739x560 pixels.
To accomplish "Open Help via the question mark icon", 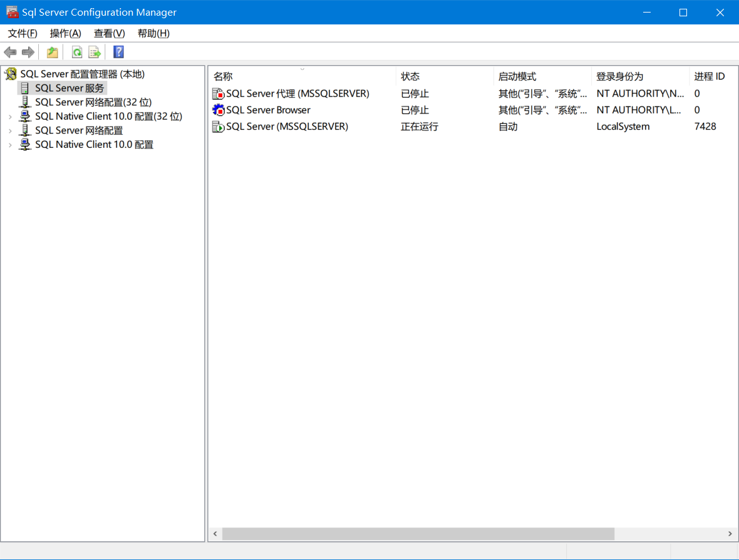I will click(118, 52).
